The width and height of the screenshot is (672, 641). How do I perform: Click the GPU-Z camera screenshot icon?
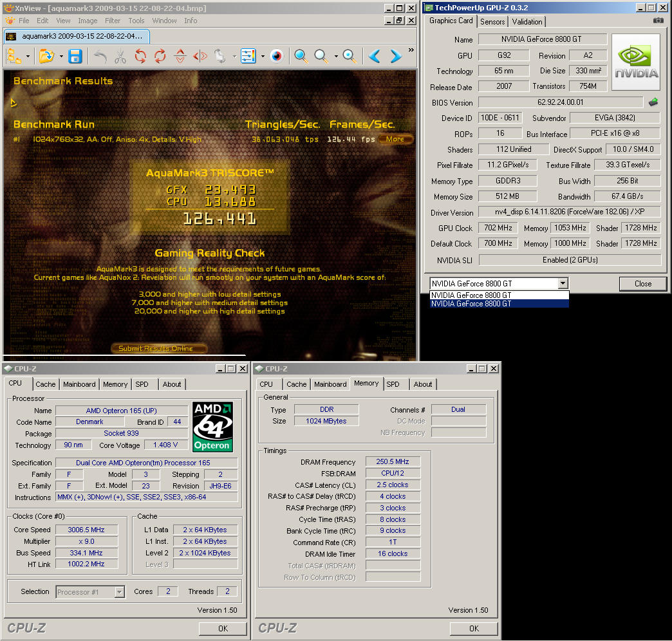(x=658, y=21)
